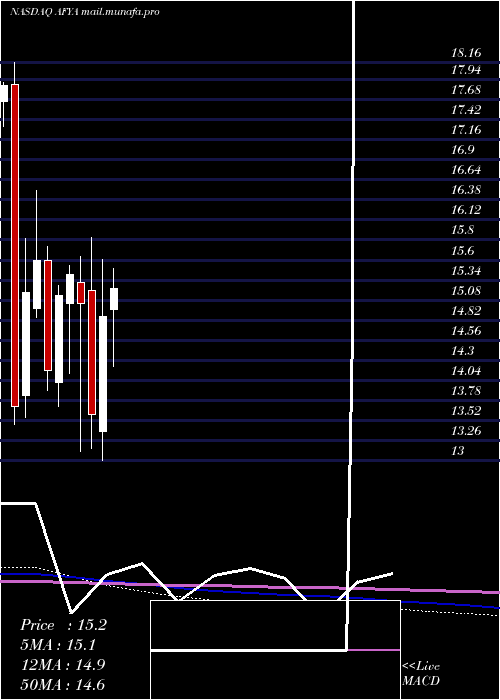Click the 14.3 price axis label
500x700 pixels.
pyautogui.click(x=462, y=351)
